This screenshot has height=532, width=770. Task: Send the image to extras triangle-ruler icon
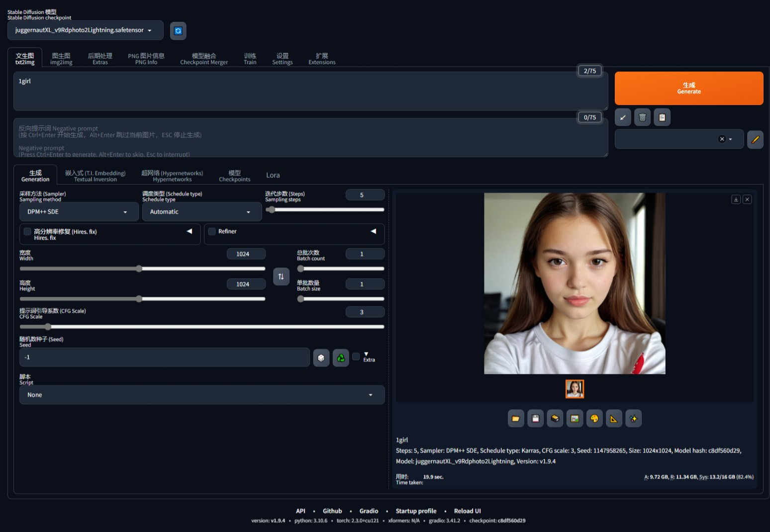(614, 419)
